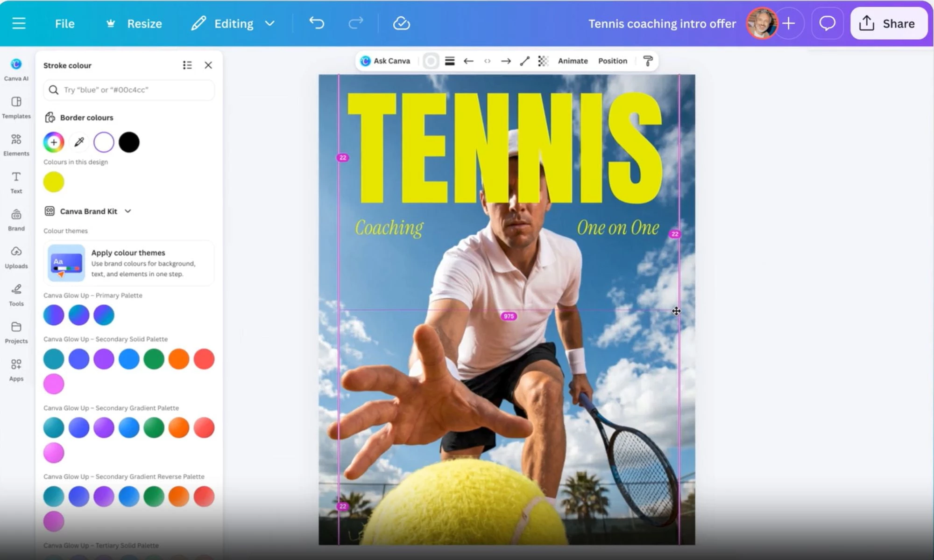Select the white border colour swatch

(x=104, y=142)
